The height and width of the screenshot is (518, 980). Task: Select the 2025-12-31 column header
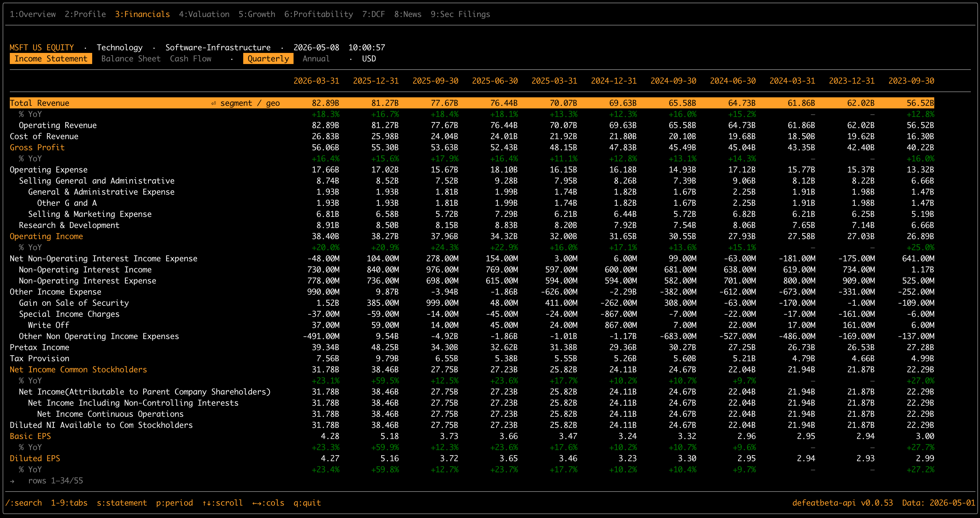coord(376,81)
